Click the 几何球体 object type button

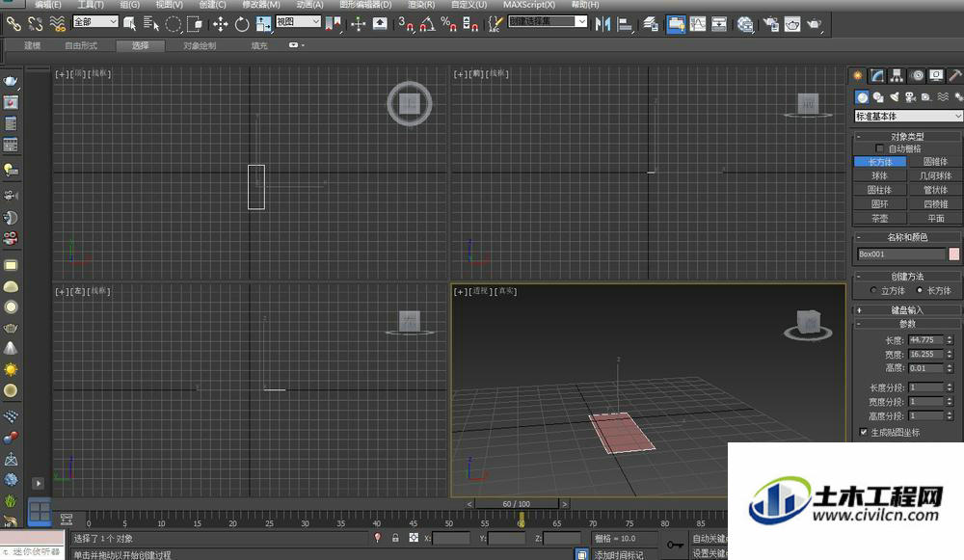click(x=936, y=175)
